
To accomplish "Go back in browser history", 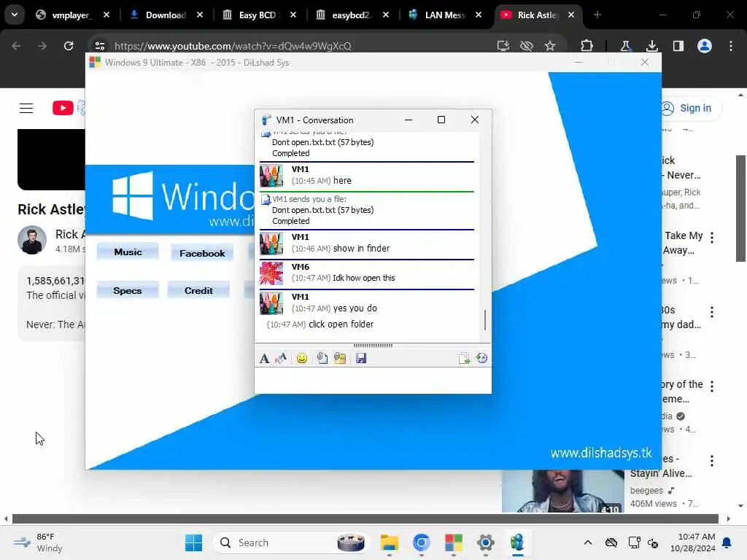I will (16, 46).
